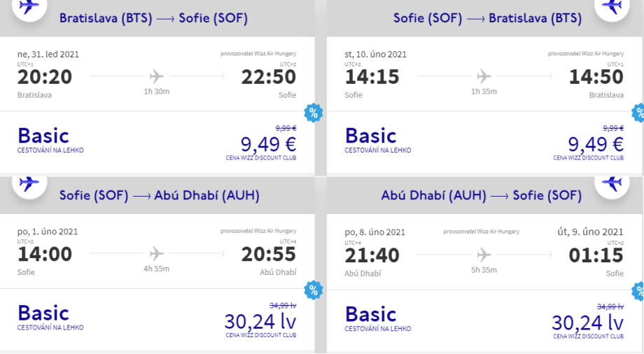644x354 pixels.
Task: Select Basic fare for Bratislava to Sofie flight
Action: 43,136
